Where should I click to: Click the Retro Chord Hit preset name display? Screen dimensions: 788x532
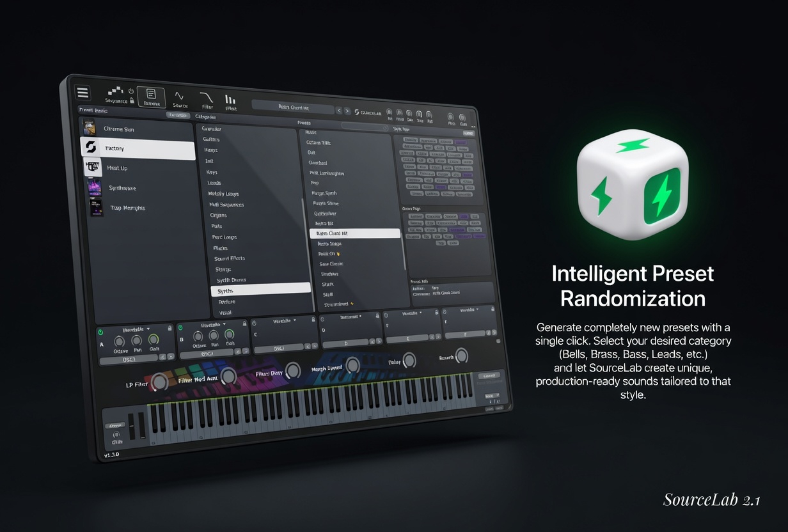tap(293, 107)
